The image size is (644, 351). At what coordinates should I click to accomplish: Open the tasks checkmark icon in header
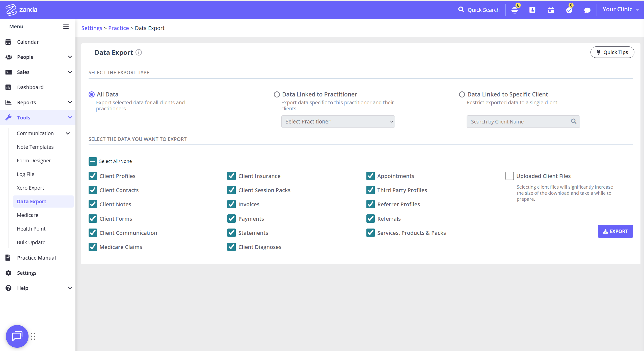coord(569,10)
